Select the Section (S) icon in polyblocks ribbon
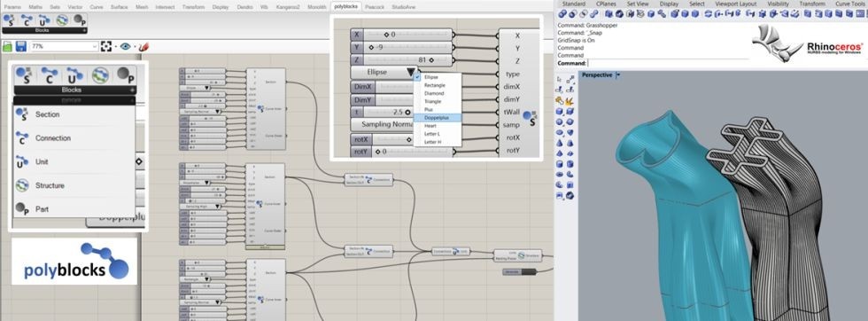Viewport: 868px width, 321px height. (x=10, y=20)
